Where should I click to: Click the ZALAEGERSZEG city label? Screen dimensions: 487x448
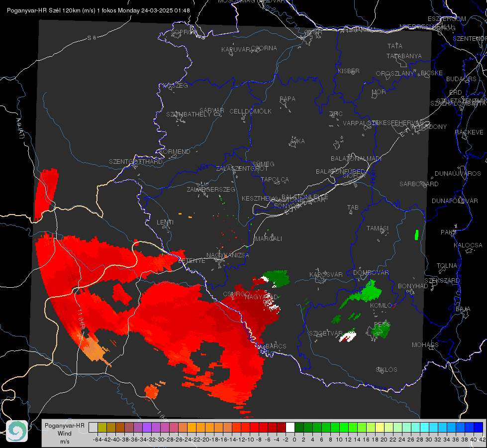211,189
